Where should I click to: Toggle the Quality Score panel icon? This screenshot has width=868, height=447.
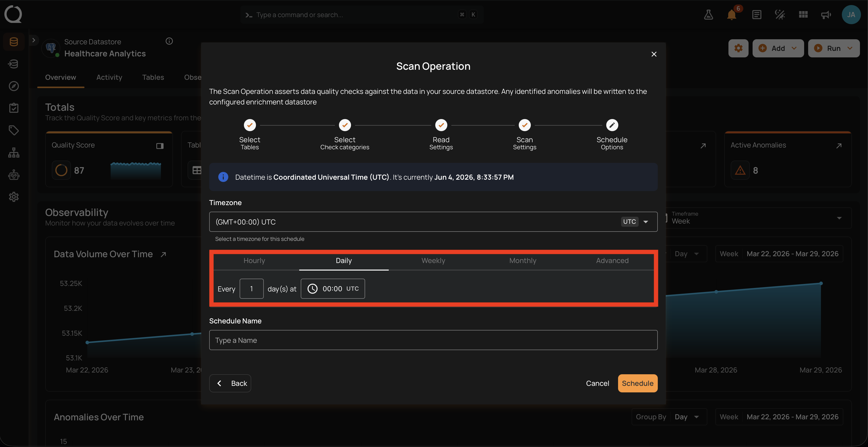[x=160, y=146]
